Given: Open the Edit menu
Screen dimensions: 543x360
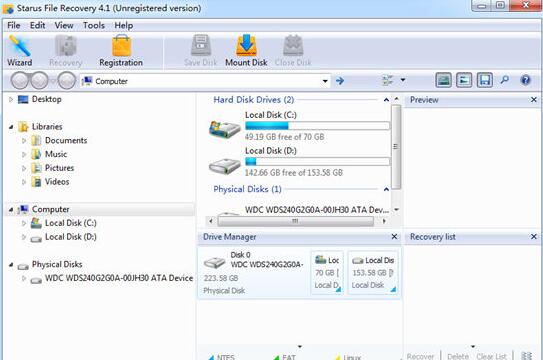Looking at the screenshot, I should (x=37, y=26).
